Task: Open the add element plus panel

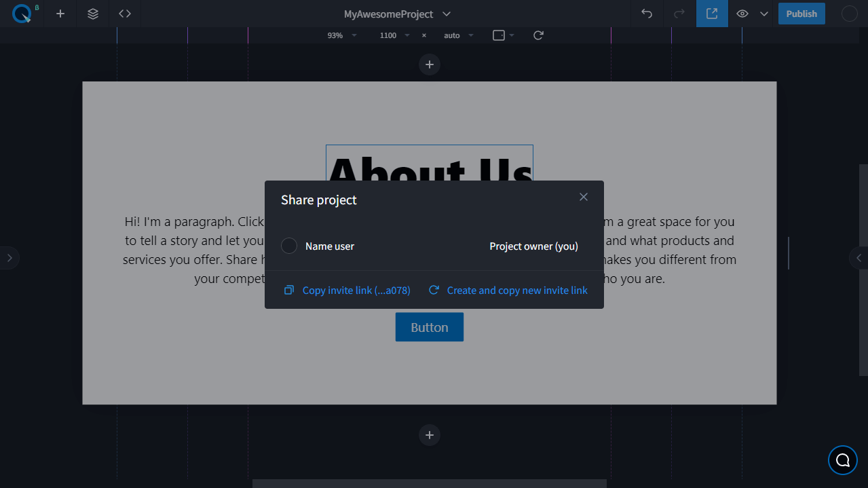Action: [x=60, y=14]
